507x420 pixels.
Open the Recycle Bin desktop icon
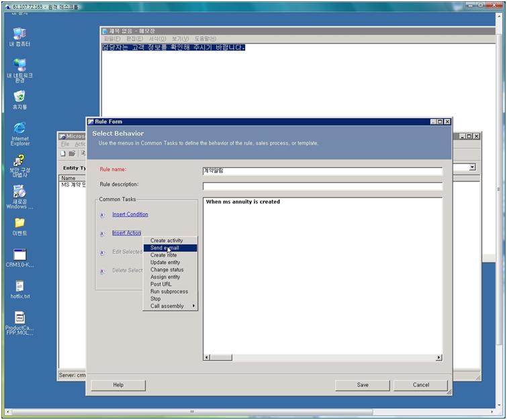19,100
